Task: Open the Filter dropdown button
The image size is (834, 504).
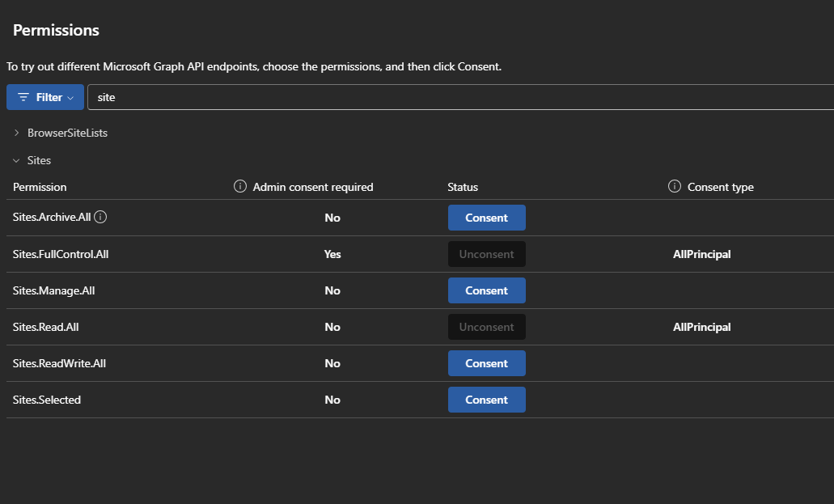Action: (x=45, y=97)
